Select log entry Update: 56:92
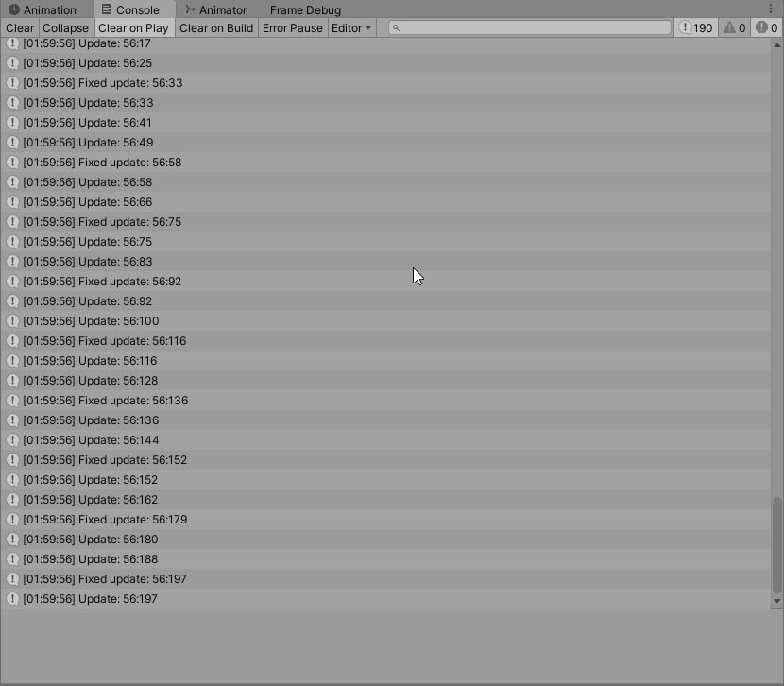The image size is (784, 686). coord(385,301)
